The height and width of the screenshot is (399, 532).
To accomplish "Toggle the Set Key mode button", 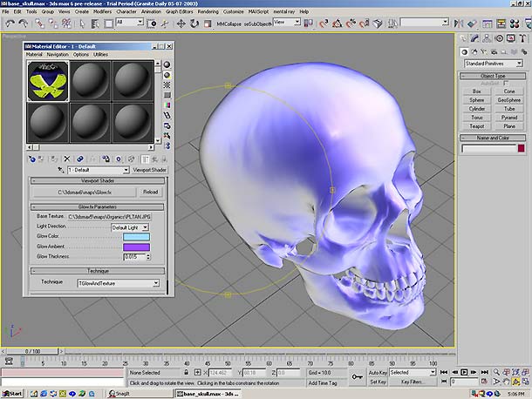I will [x=377, y=382].
